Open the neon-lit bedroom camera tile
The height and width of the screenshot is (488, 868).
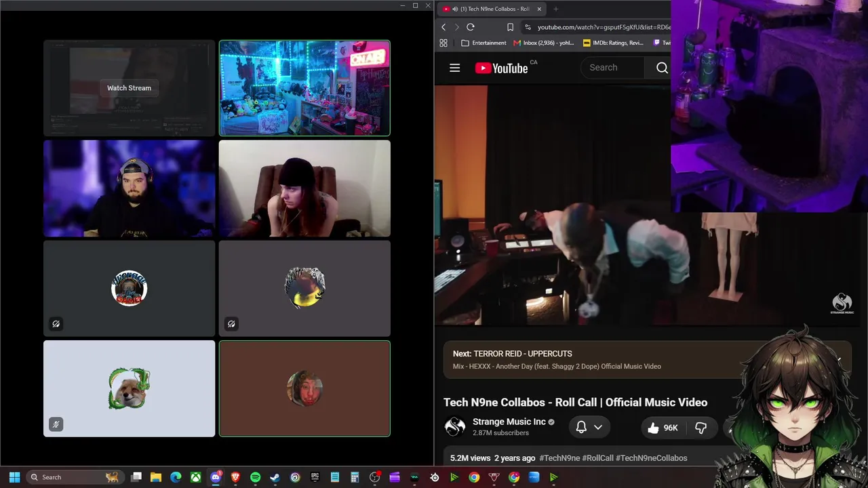click(304, 88)
